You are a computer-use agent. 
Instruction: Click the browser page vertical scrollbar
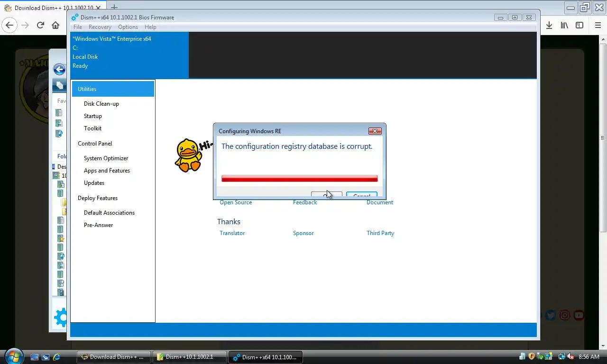[603, 137]
